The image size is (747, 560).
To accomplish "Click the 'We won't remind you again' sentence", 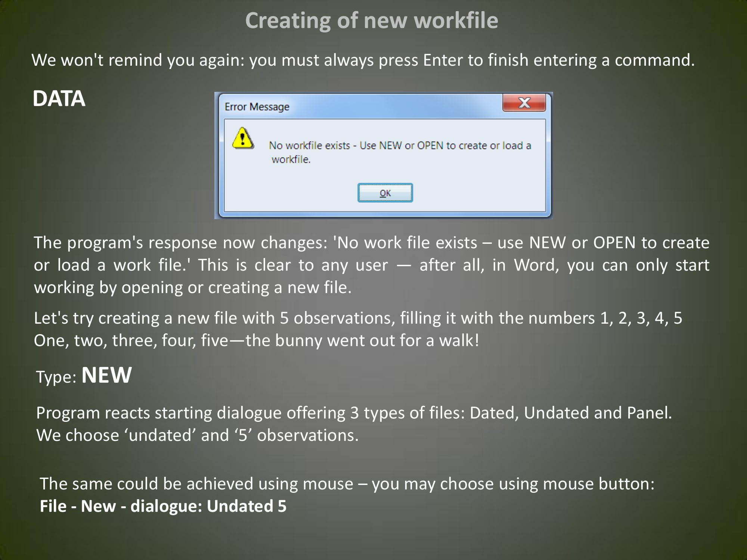I will pyautogui.click(x=362, y=60).
